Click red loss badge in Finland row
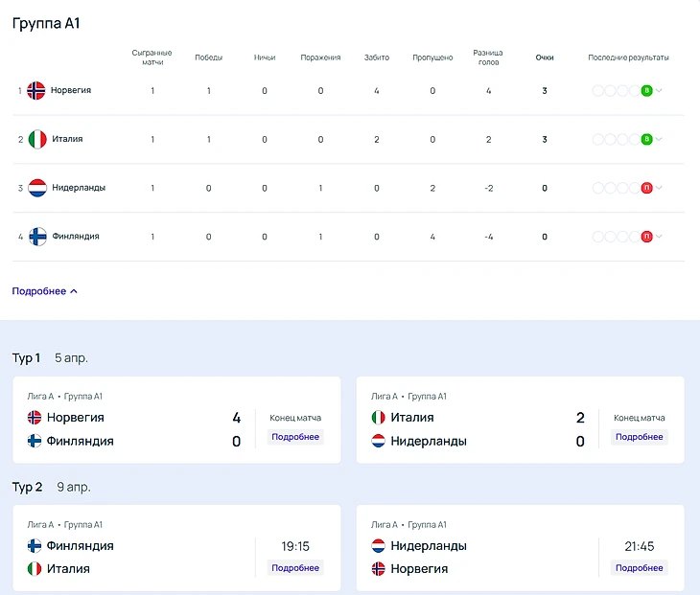Screen dimensions: 700x595 tap(646, 237)
